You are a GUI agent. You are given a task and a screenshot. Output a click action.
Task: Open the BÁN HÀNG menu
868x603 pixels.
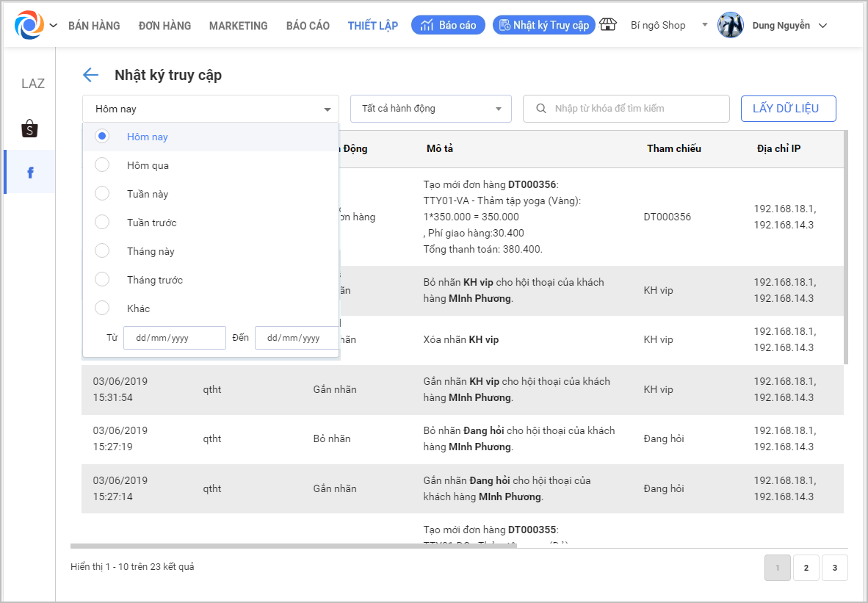tap(94, 26)
